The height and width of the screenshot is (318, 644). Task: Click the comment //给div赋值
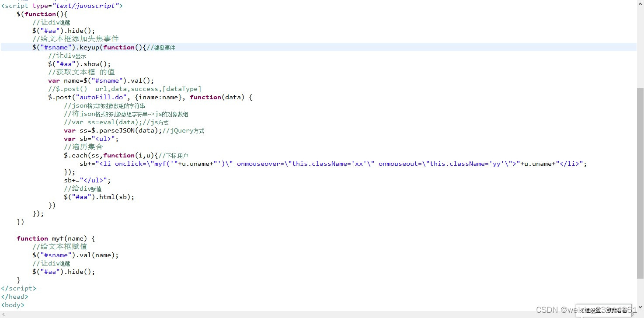[83, 189]
